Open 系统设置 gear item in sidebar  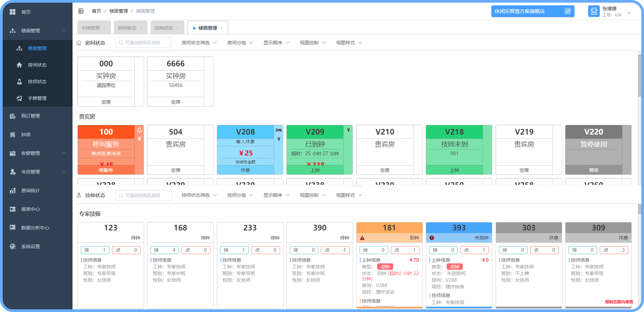click(37, 246)
